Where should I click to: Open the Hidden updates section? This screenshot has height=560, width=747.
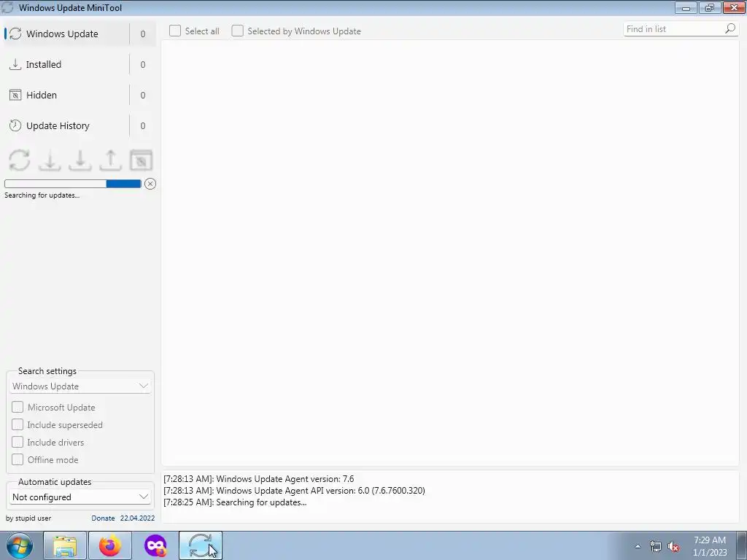[x=80, y=96]
